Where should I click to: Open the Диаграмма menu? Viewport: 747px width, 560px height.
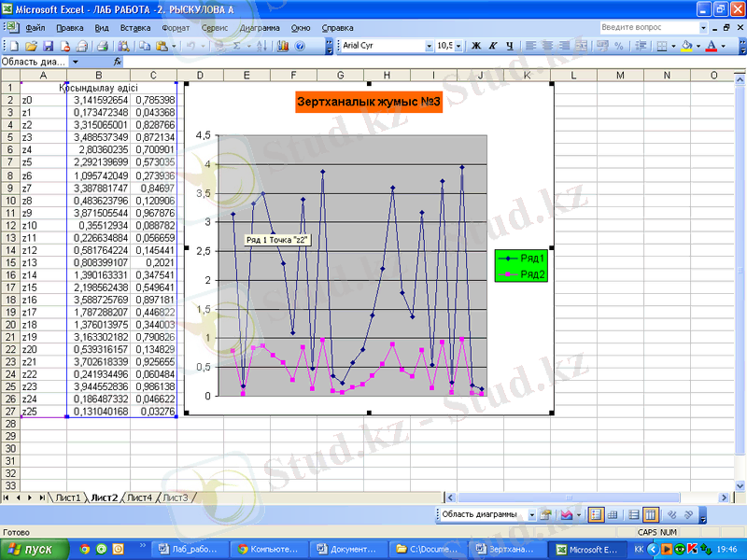pos(260,28)
